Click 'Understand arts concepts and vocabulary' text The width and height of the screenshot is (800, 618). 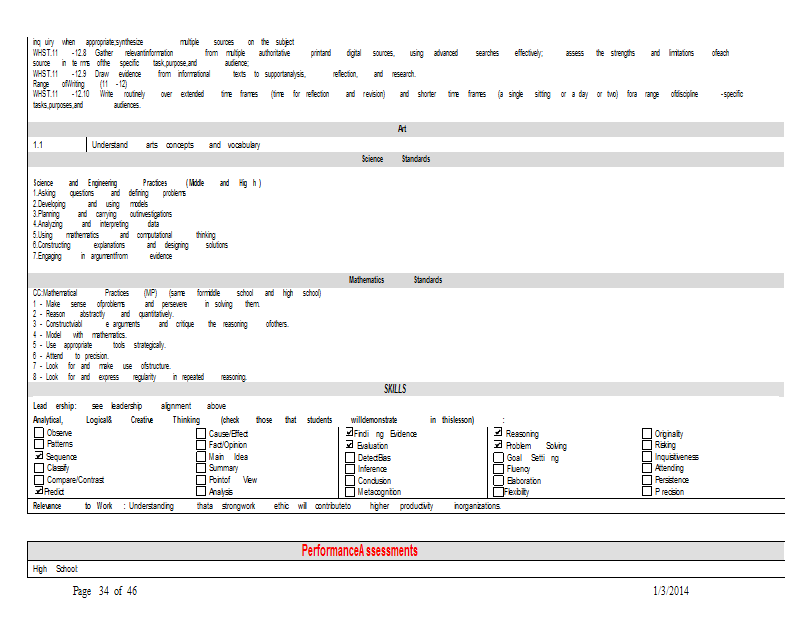point(176,145)
